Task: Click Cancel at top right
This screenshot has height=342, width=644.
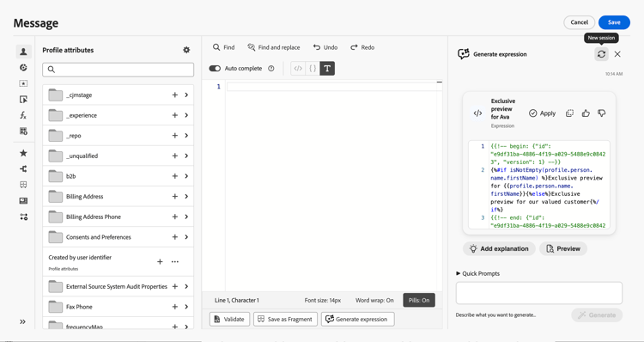Action: [579, 22]
